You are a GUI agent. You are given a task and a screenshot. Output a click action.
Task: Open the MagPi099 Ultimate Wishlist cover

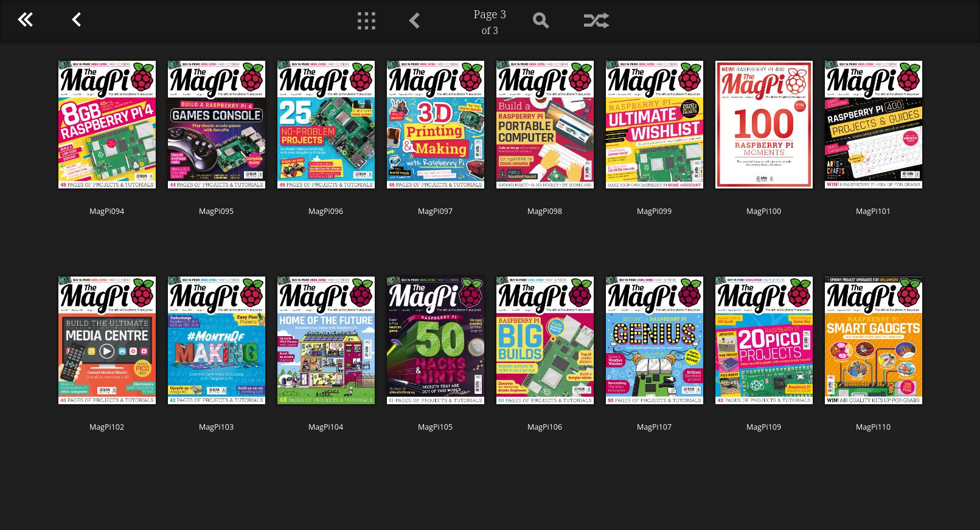(x=655, y=125)
